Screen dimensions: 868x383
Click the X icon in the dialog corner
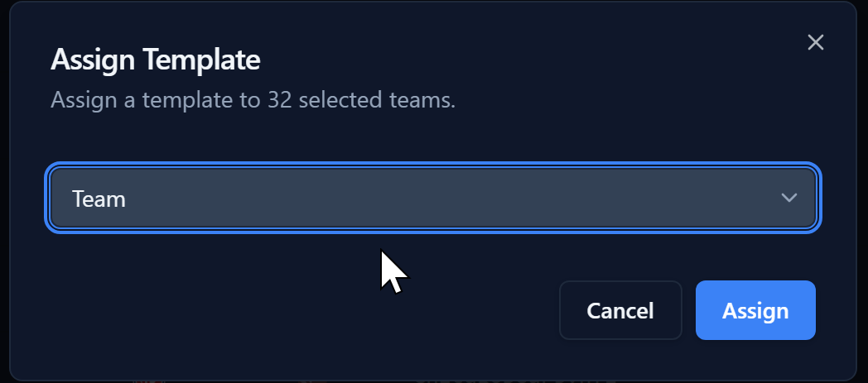point(815,42)
